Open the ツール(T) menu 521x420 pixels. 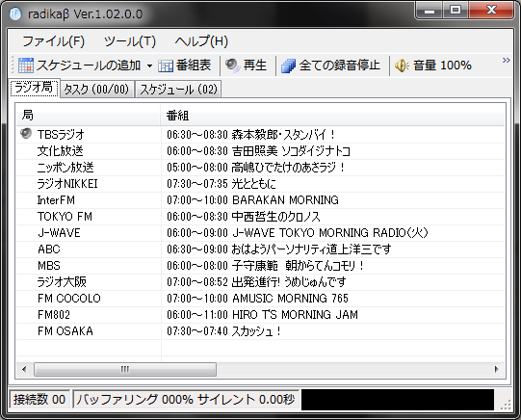click(130, 41)
